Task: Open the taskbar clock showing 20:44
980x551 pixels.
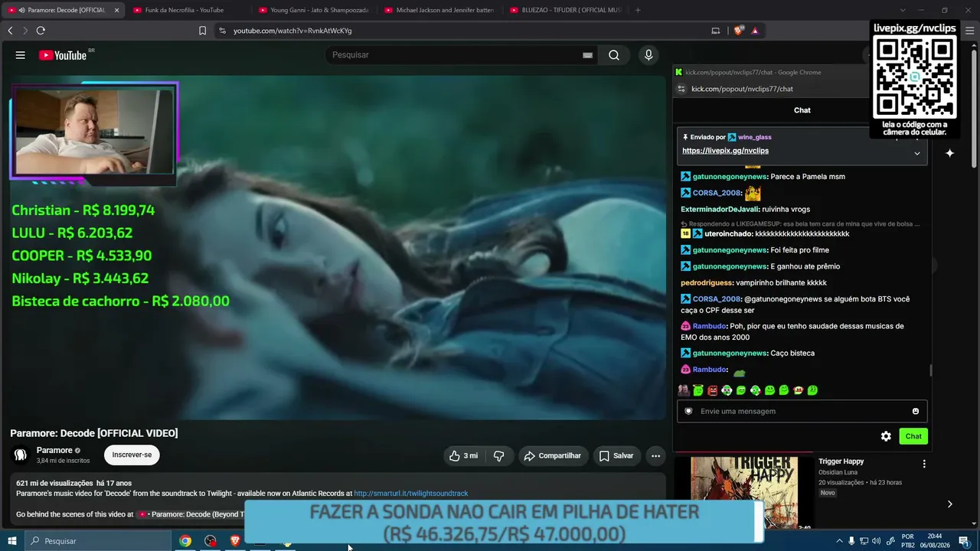Action: point(935,541)
